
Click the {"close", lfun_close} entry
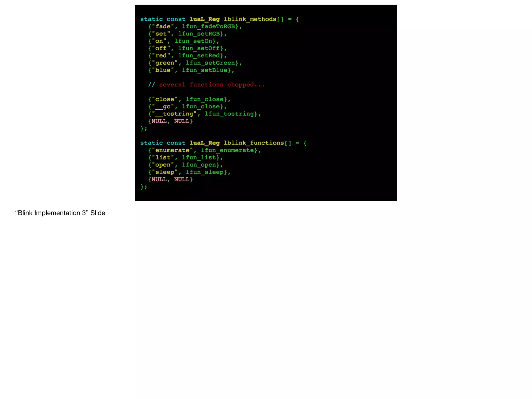pyautogui.click(x=189, y=99)
